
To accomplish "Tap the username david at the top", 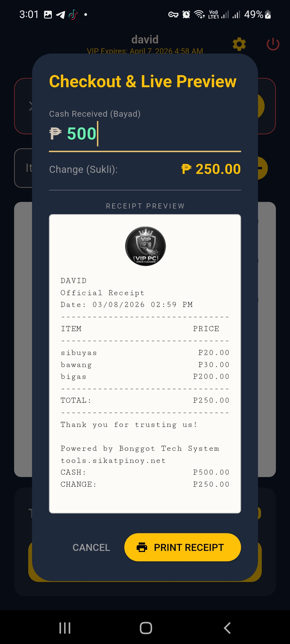I will (x=145, y=39).
